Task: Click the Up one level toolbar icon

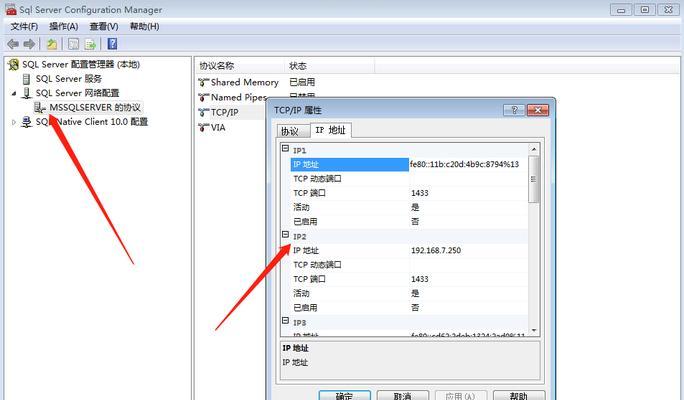Action: 52,44
